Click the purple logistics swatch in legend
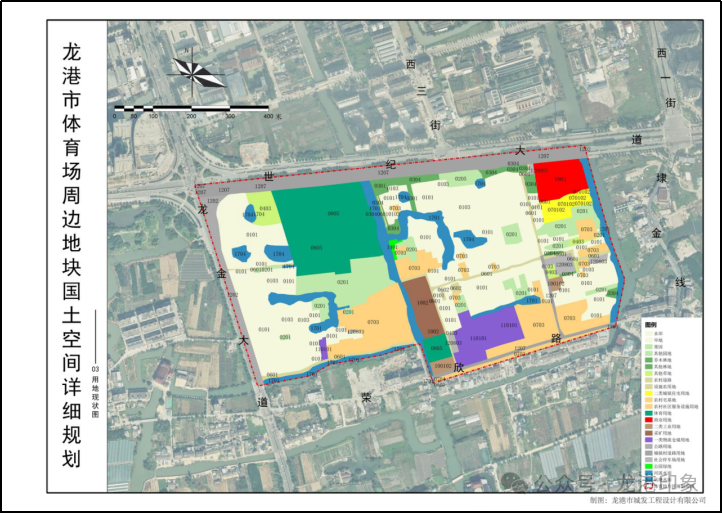722x513 pixels. click(x=649, y=440)
